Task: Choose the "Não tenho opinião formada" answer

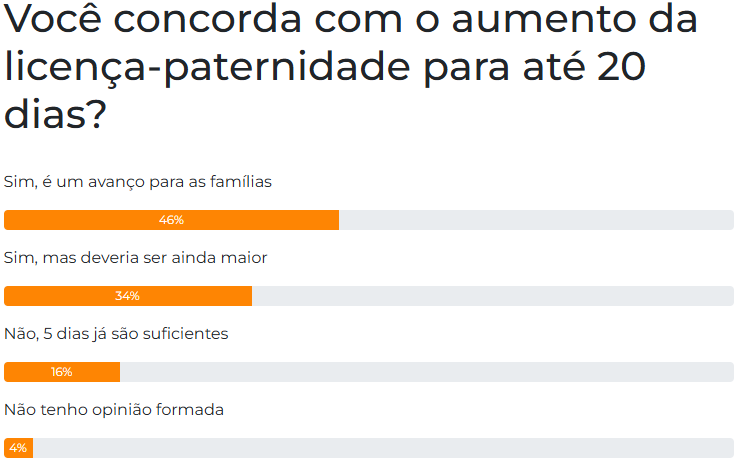Action: coord(114,410)
